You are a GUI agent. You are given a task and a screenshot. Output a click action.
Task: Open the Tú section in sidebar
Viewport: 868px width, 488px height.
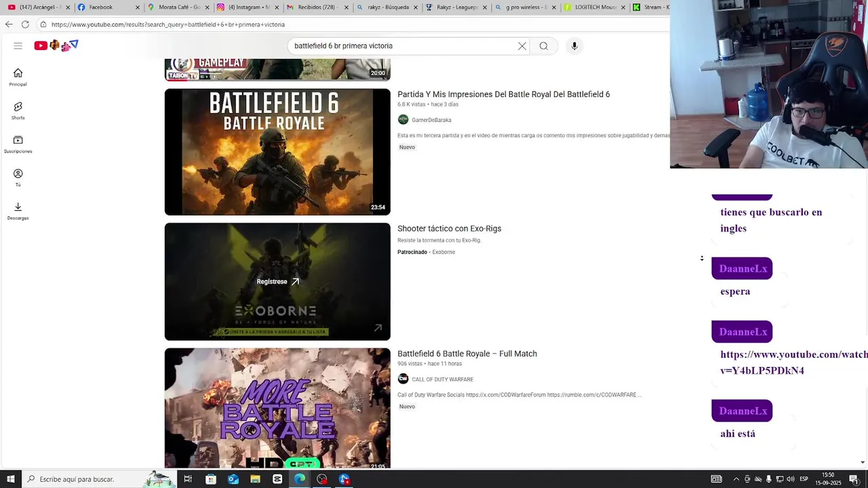(18, 178)
